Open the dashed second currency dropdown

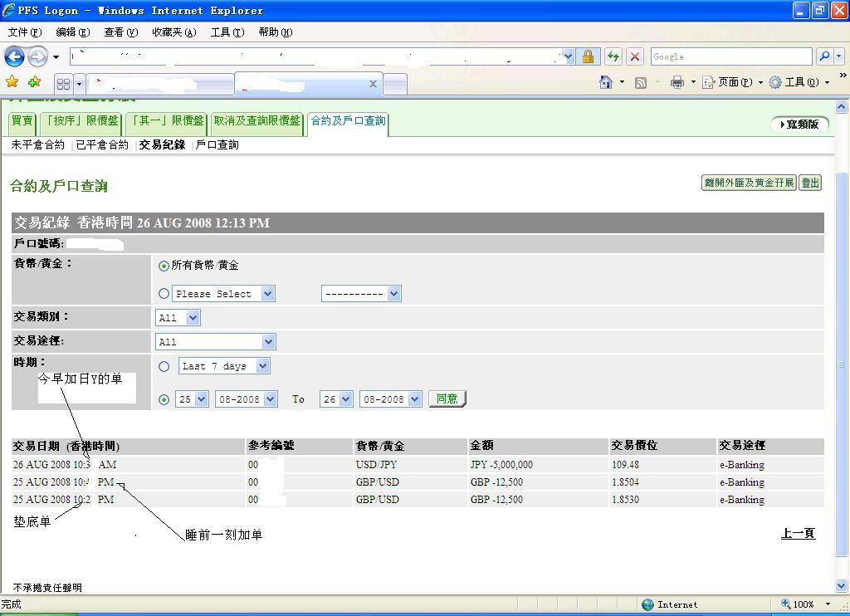(361, 294)
